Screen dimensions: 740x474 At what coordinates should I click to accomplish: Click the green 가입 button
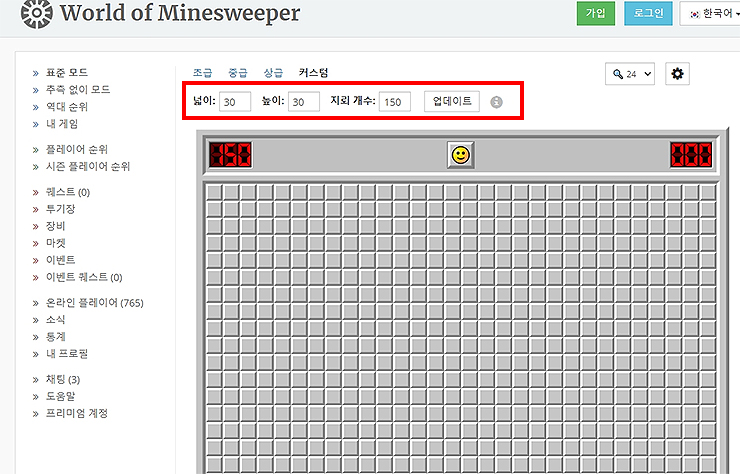[596, 13]
